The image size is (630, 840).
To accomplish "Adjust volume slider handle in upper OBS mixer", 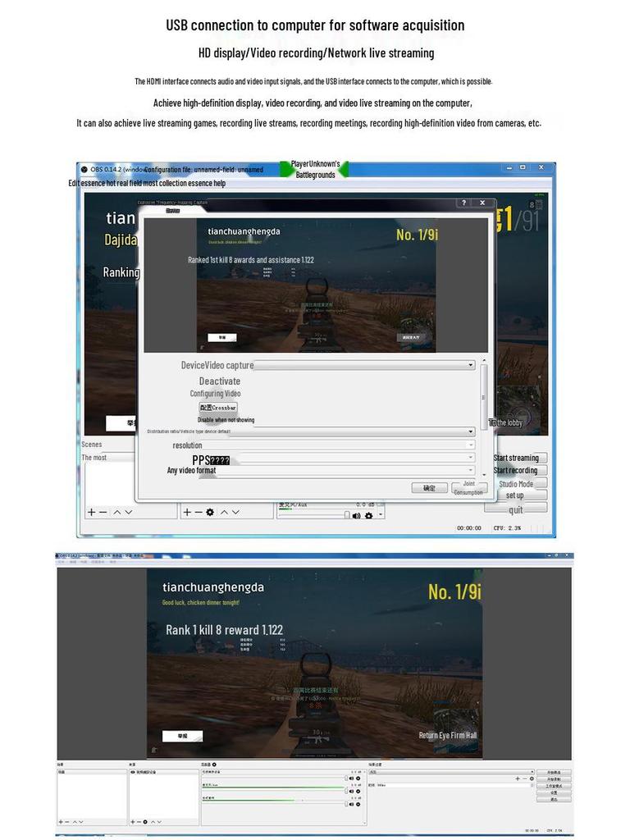I will [347, 515].
